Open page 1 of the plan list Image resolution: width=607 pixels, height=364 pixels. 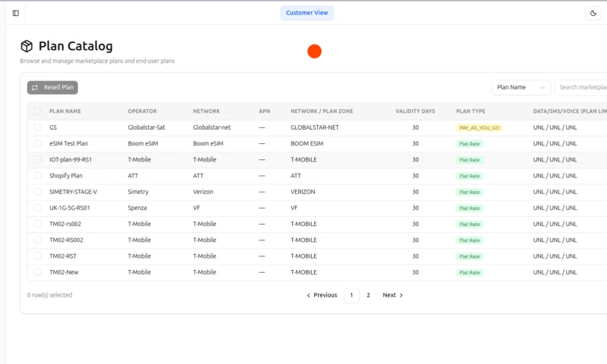(351, 295)
